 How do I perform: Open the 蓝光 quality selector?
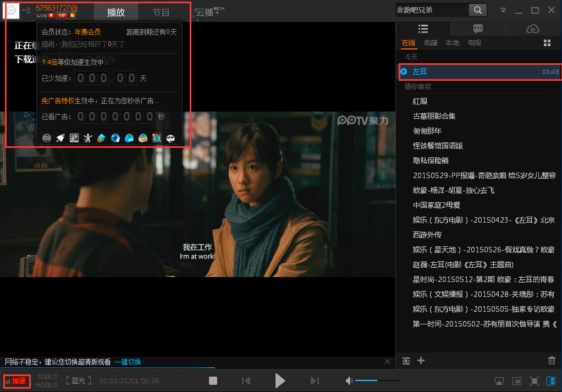tap(79, 380)
